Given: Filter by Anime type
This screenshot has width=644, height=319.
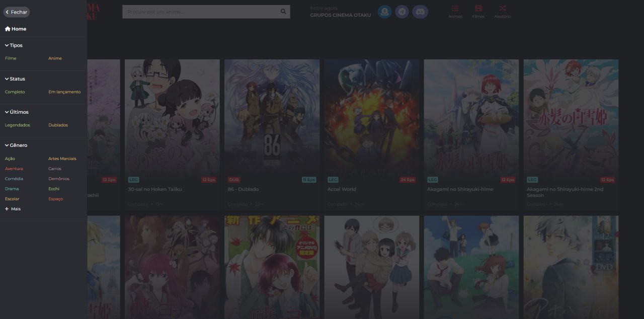Looking at the screenshot, I should pos(55,58).
